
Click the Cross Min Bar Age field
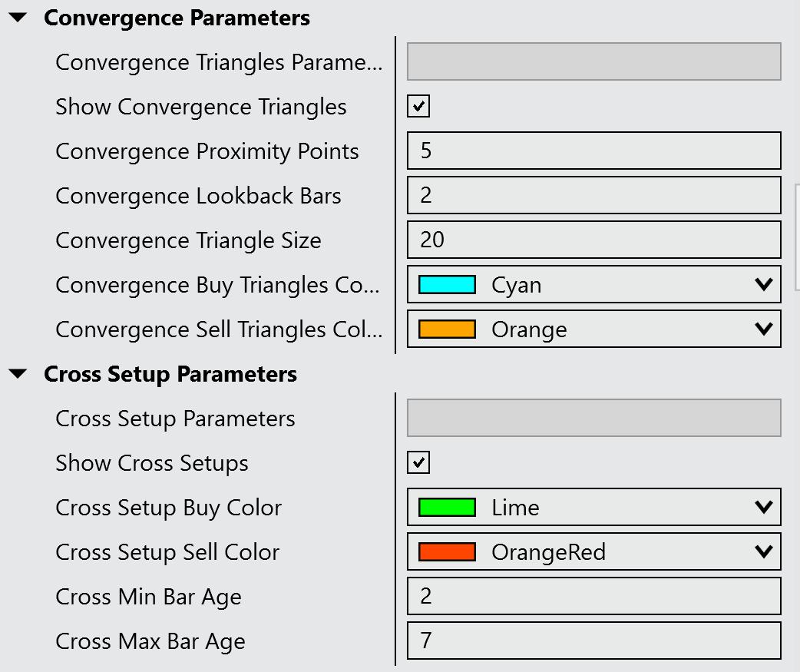click(x=593, y=596)
